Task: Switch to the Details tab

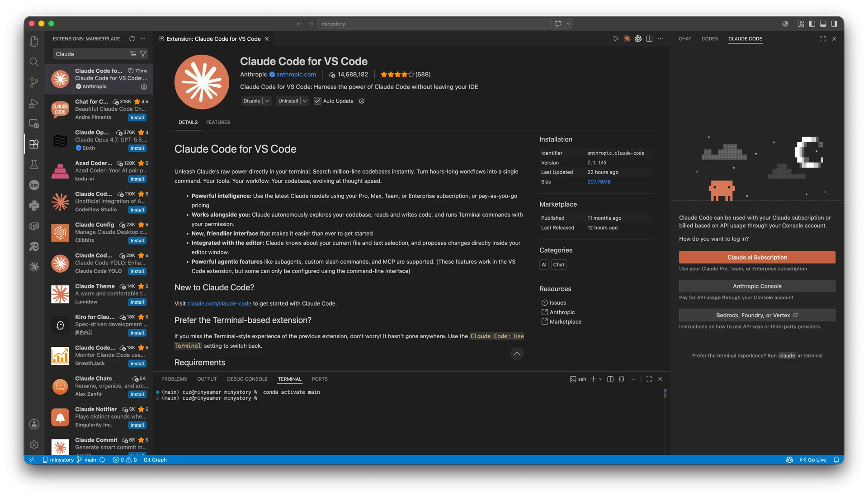Action: click(x=188, y=123)
